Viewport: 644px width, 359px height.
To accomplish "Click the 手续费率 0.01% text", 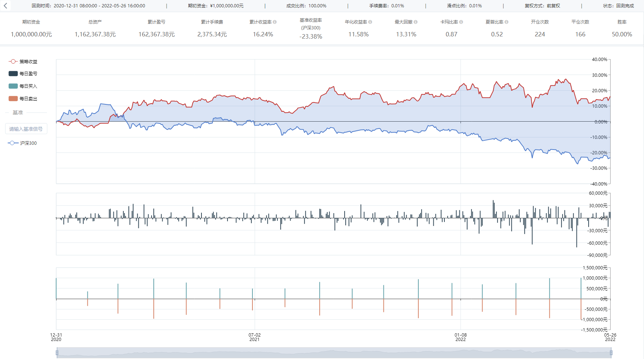I will pos(387,6).
